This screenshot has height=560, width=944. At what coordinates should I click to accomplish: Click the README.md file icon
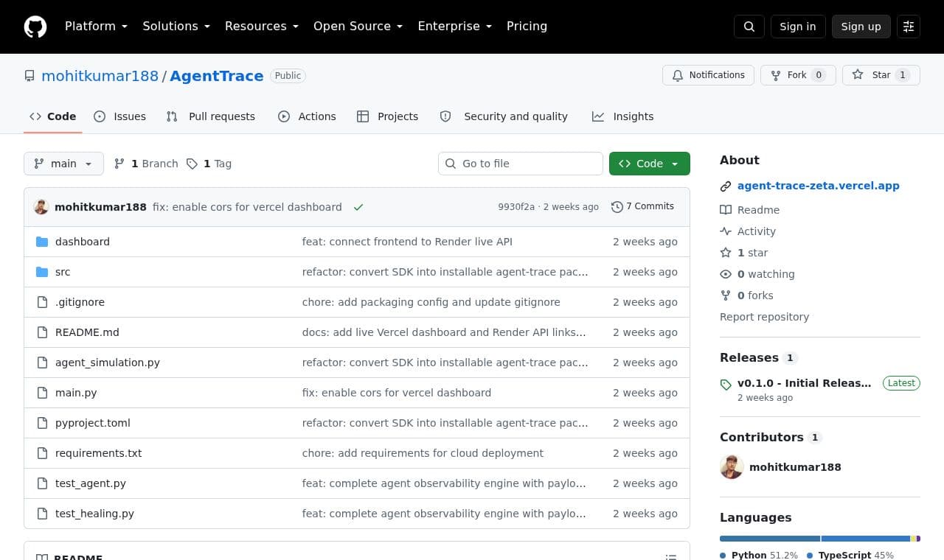click(42, 332)
